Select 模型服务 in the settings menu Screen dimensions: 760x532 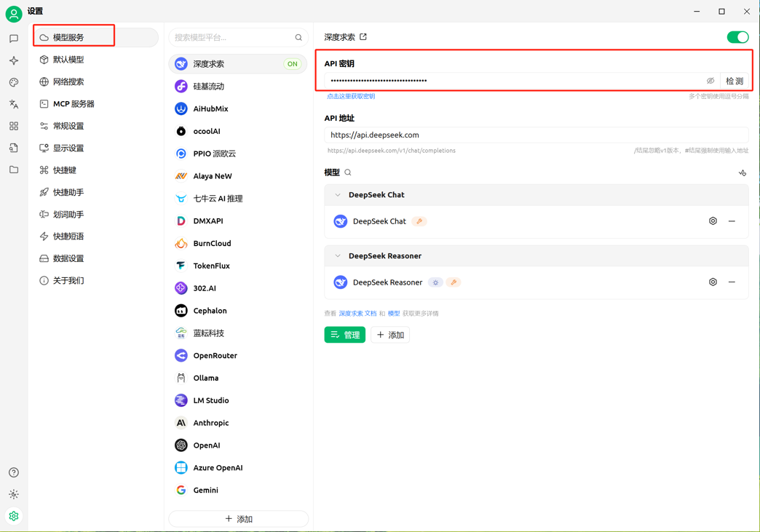pos(96,37)
